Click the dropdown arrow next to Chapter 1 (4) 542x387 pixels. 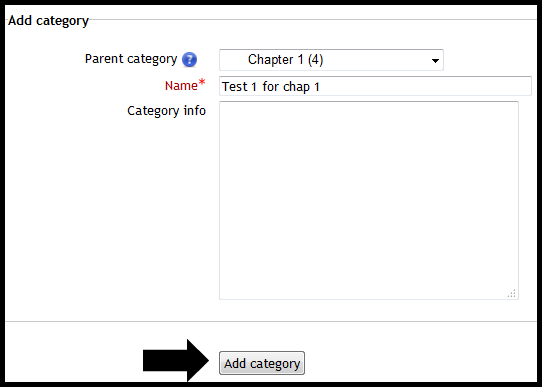pyautogui.click(x=435, y=61)
